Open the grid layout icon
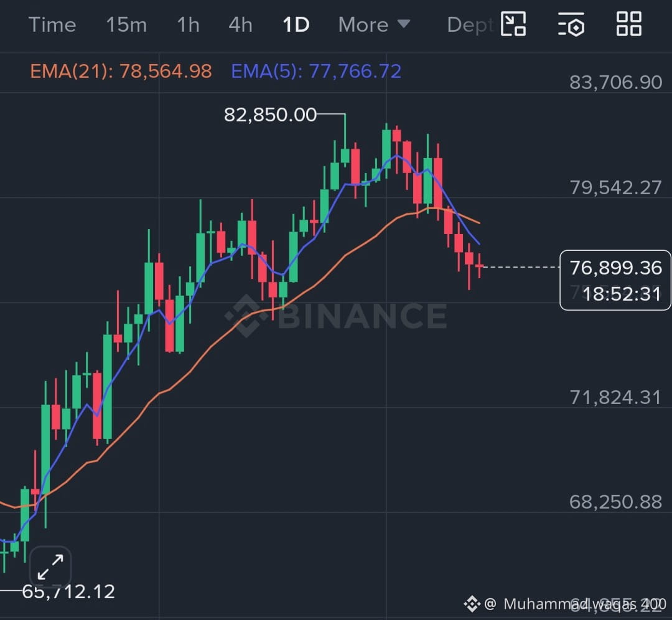Screen dimensions: 672x620 click(628, 24)
